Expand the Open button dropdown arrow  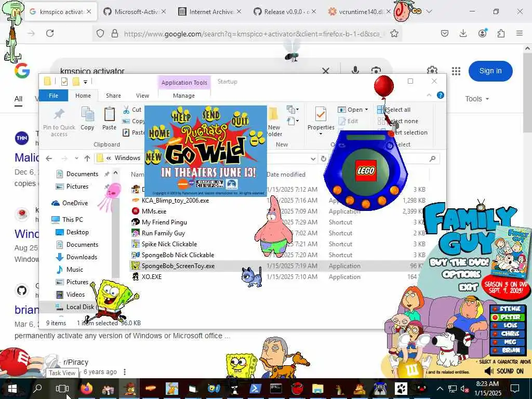pyautogui.click(x=366, y=110)
